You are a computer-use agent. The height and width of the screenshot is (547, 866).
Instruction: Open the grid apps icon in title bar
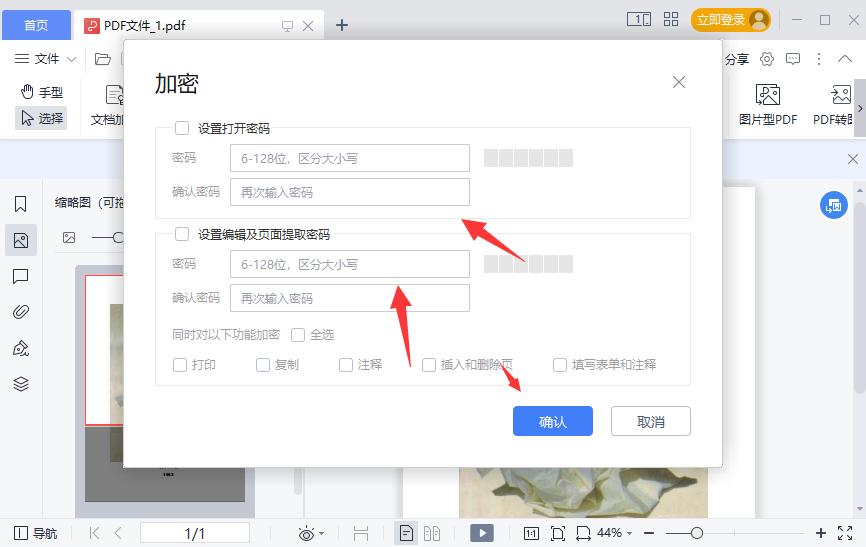coord(671,19)
